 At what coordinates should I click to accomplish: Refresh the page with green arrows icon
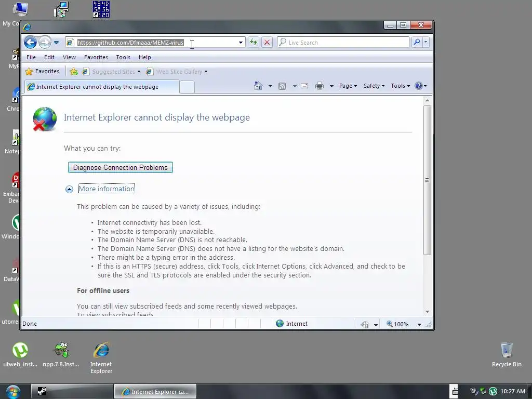coord(253,43)
